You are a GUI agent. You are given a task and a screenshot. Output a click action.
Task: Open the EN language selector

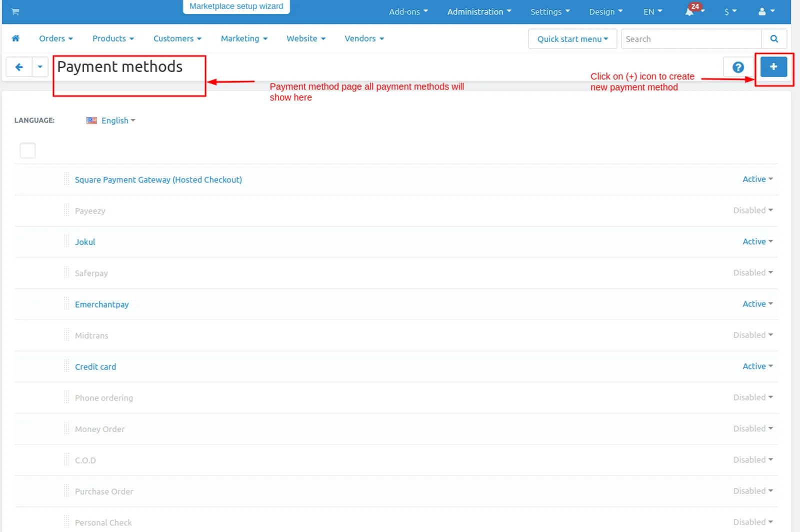point(652,11)
